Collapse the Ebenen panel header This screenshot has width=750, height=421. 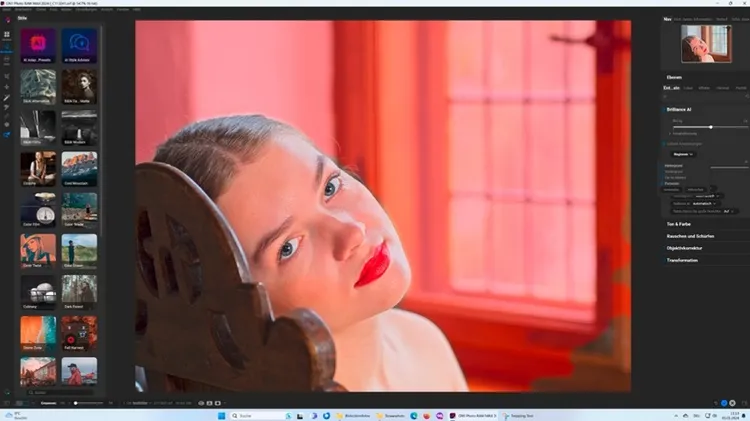coord(674,77)
